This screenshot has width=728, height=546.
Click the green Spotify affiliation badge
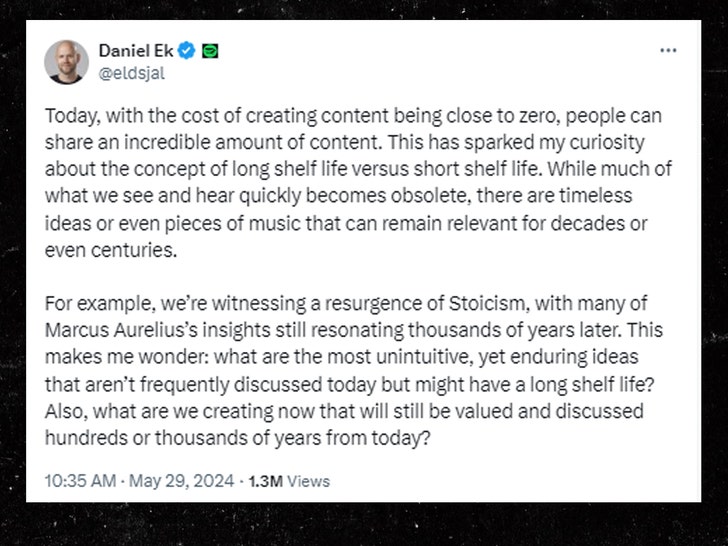(x=211, y=51)
